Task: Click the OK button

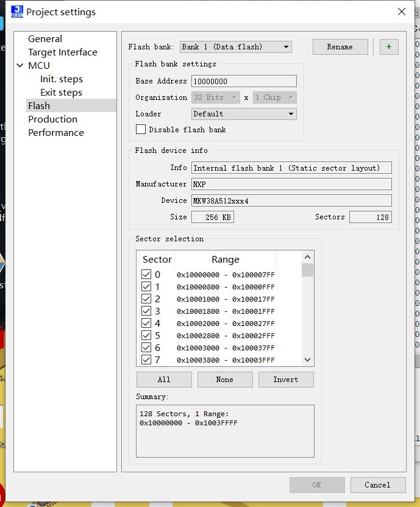Action: coord(317,485)
